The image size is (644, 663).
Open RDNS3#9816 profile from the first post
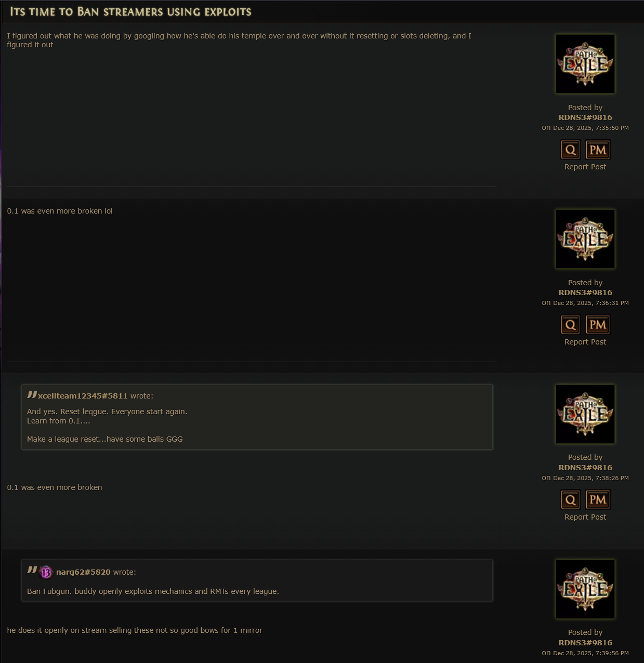585,117
